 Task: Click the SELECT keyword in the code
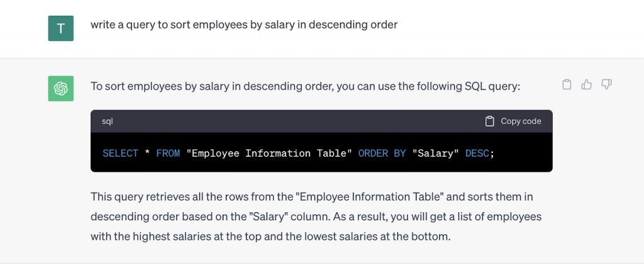tap(120, 154)
